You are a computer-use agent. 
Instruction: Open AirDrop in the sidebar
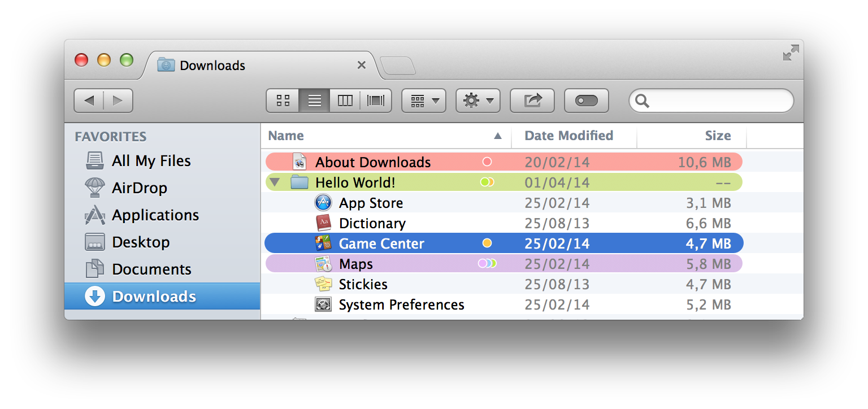pyautogui.click(x=139, y=188)
